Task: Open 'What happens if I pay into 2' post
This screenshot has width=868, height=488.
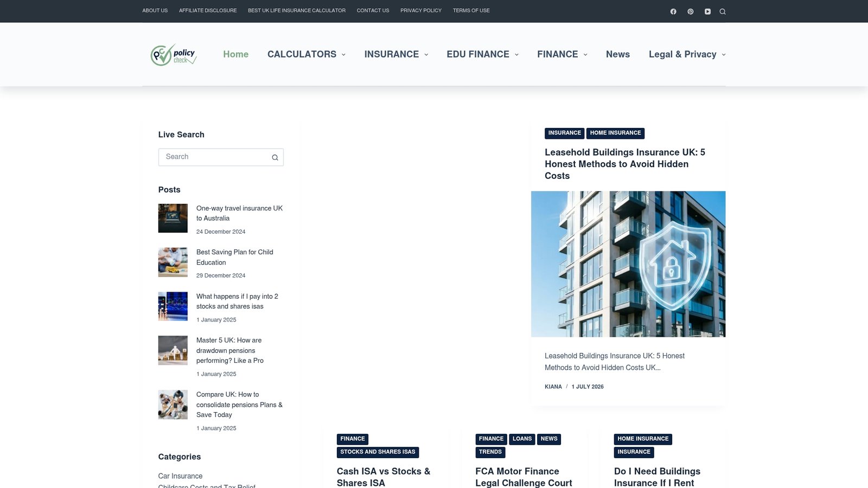Action: [237, 301]
